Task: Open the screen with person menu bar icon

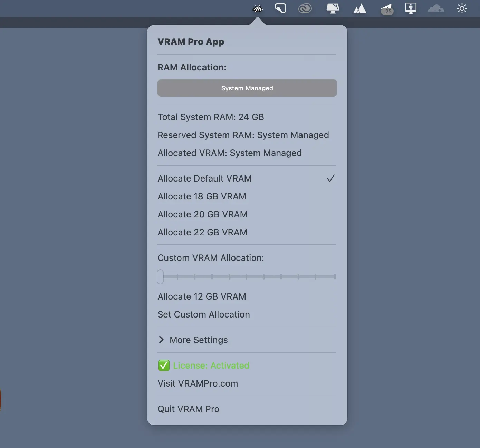Action: point(411,8)
